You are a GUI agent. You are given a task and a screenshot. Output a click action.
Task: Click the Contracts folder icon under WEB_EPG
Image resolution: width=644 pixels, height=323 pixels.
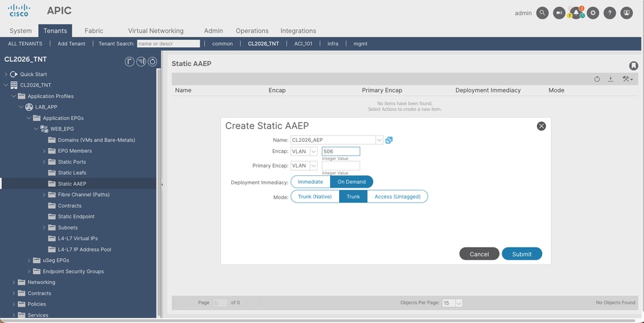tap(52, 206)
